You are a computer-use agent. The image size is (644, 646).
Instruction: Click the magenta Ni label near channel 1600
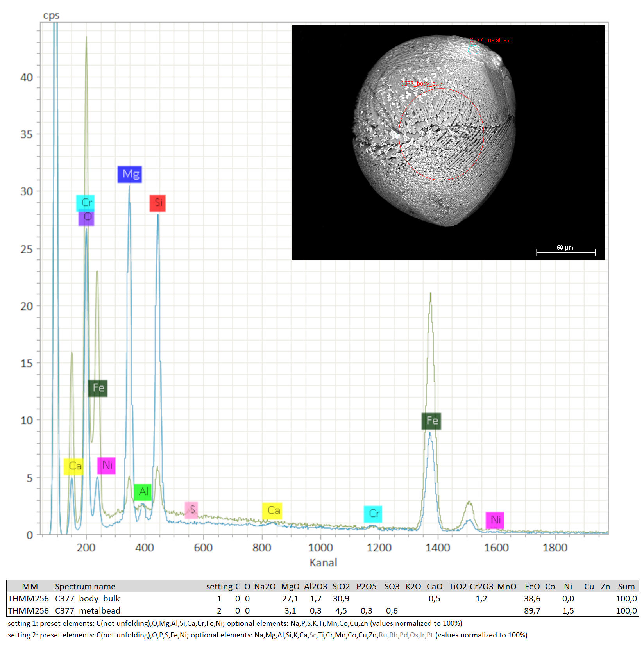[x=495, y=520]
